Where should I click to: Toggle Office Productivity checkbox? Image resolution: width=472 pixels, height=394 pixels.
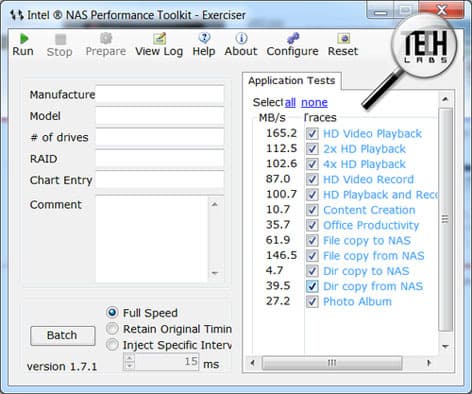click(312, 225)
